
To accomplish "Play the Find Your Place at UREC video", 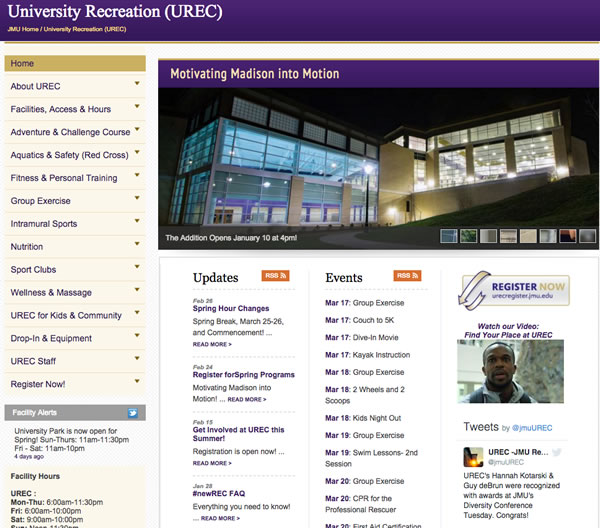I will point(510,371).
